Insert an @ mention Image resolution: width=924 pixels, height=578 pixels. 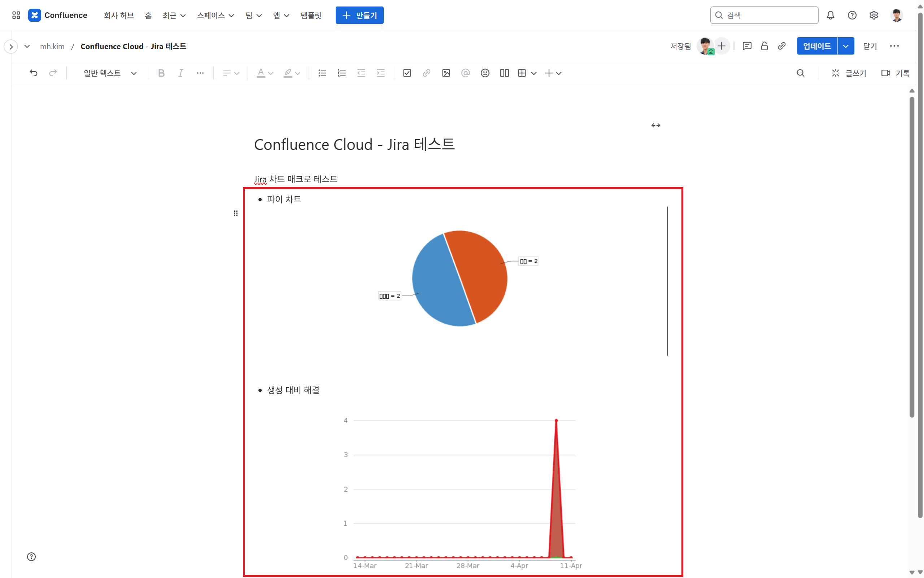click(466, 73)
